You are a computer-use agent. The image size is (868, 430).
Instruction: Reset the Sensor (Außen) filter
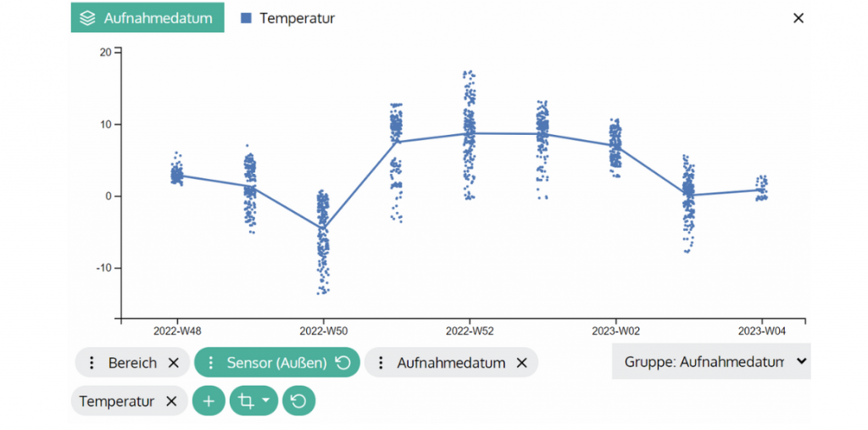pos(342,363)
